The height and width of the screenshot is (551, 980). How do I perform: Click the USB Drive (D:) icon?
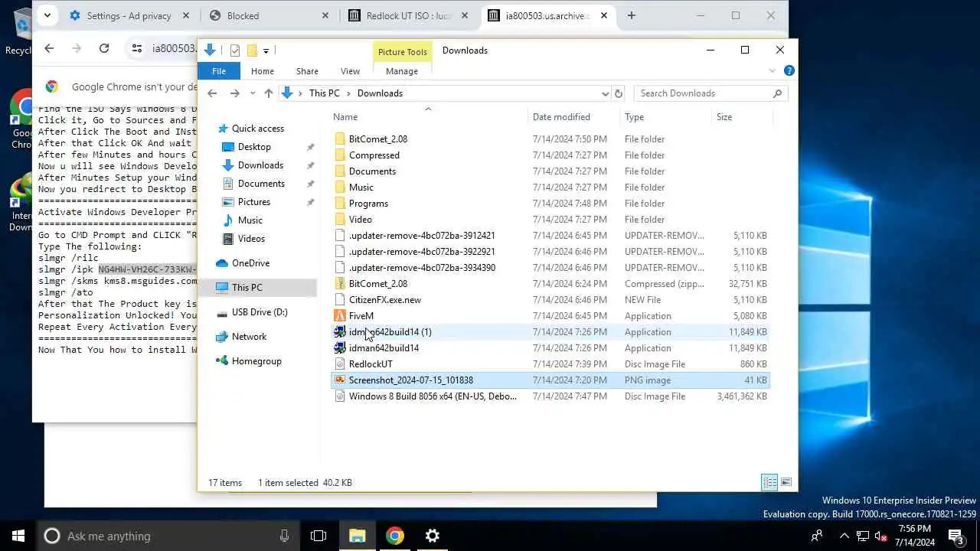click(x=222, y=312)
